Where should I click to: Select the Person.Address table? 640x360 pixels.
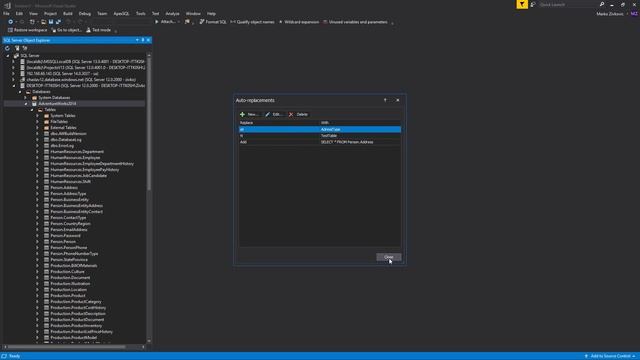[x=64, y=188]
